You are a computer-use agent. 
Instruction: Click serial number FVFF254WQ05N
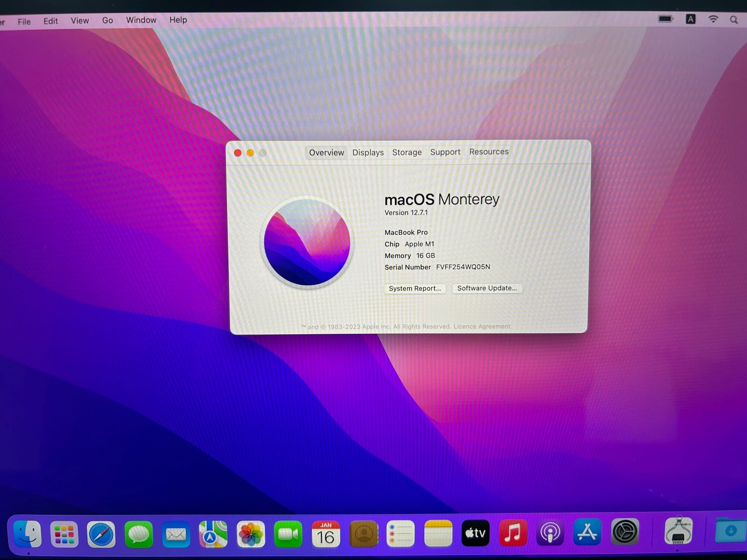(463, 267)
